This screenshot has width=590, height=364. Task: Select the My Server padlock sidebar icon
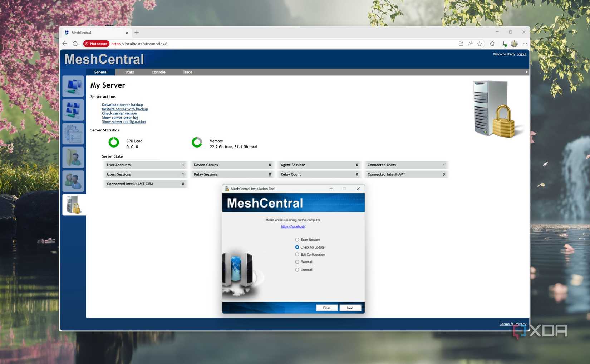pyautogui.click(x=74, y=205)
